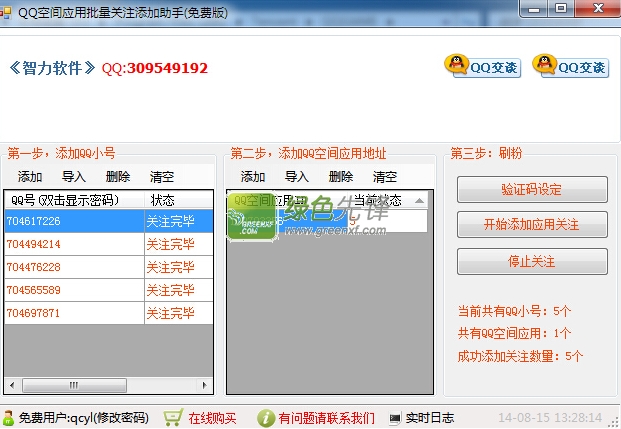The width and height of the screenshot is (621, 429).
Task: Click 免费用户:qcyl(修改密码) to change password
Action: [84, 418]
